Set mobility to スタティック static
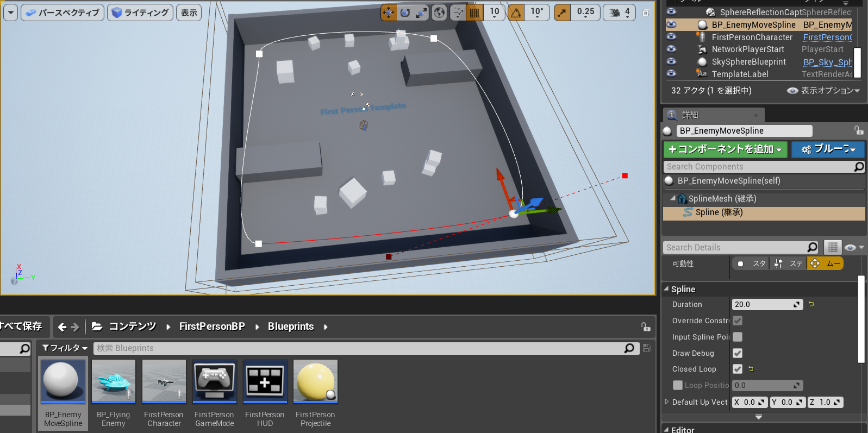This screenshot has height=433, width=868. pyautogui.click(x=750, y=263)
